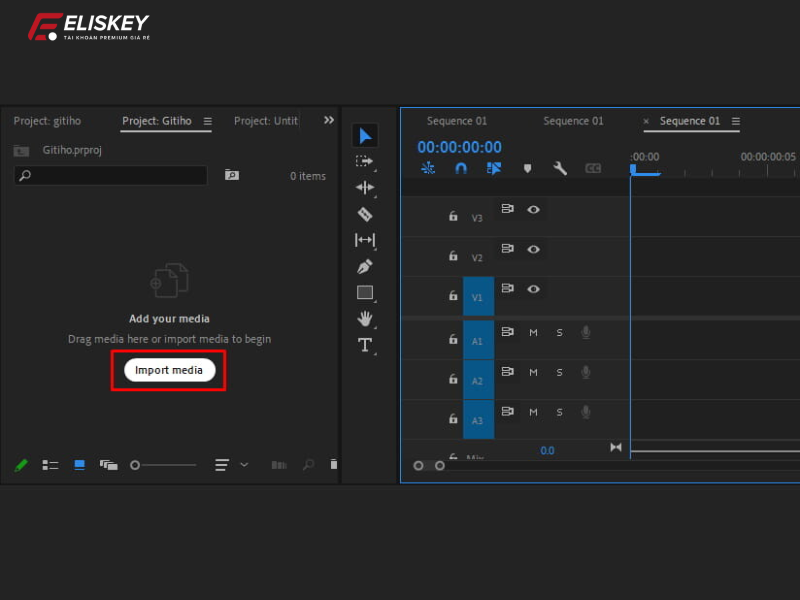Solo audio track A2
800x600 pixels.
[x=559, y=372]
